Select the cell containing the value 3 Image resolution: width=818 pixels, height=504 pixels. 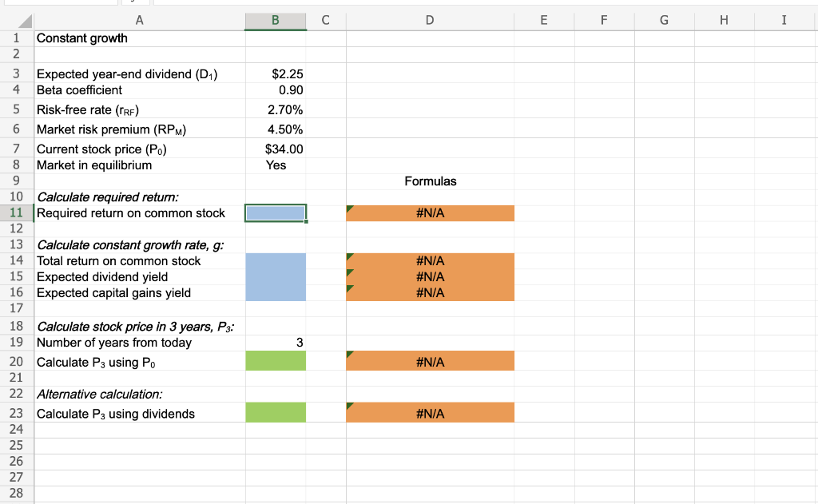[275, 340]
